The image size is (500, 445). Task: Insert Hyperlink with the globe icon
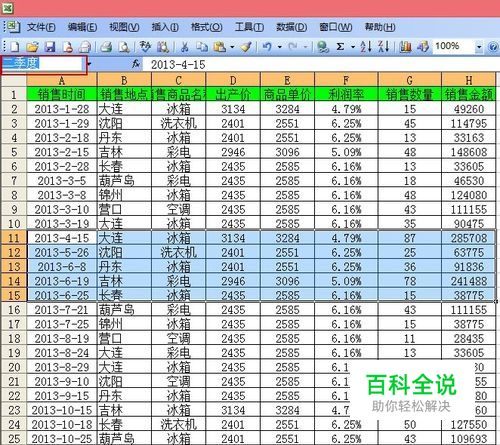click(323, 47)
